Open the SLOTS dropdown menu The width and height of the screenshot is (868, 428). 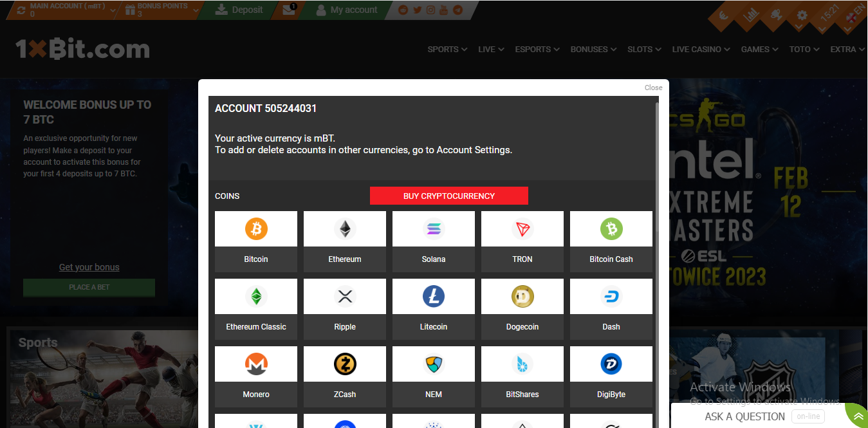[643, 49]
